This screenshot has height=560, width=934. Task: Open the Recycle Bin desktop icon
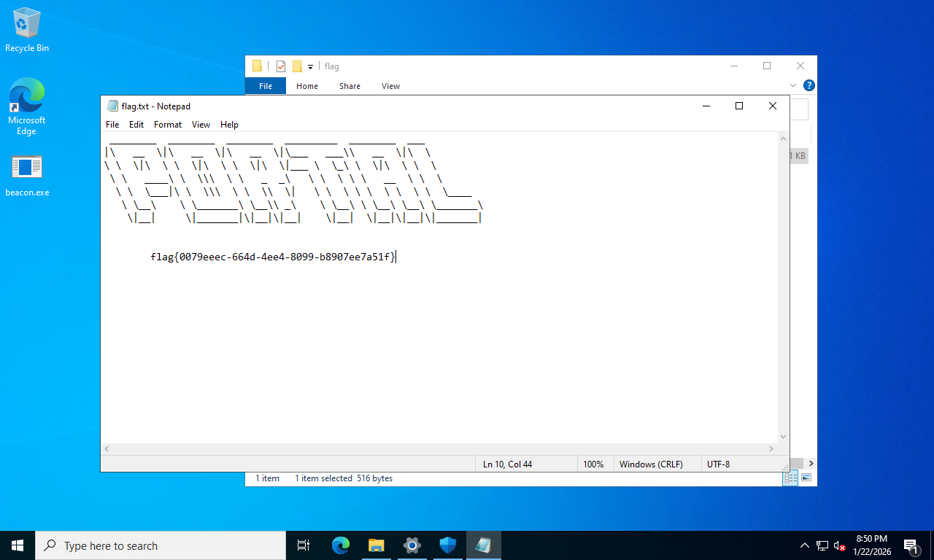(x=27, y=29)
